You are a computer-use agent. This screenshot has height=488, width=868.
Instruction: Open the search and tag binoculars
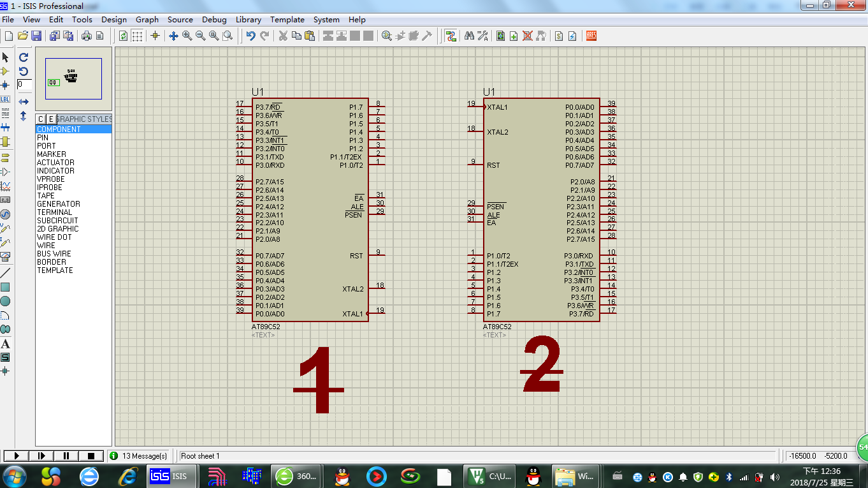click(x=469, y=36)
